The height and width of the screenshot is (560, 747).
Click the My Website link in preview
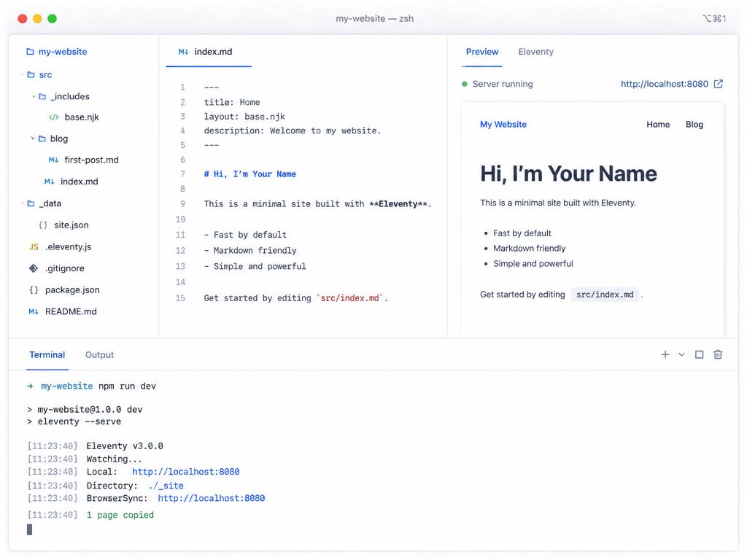[503, 124]
